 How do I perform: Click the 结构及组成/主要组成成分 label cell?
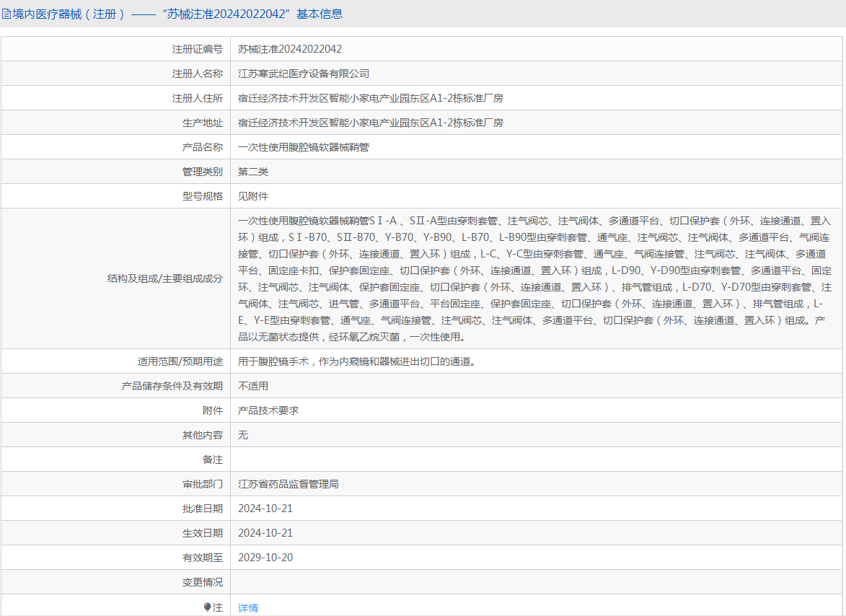164,278
